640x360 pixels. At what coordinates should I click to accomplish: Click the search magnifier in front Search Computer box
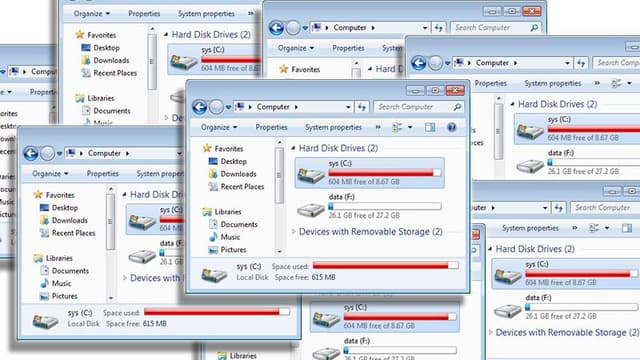[x=458, y=107]
